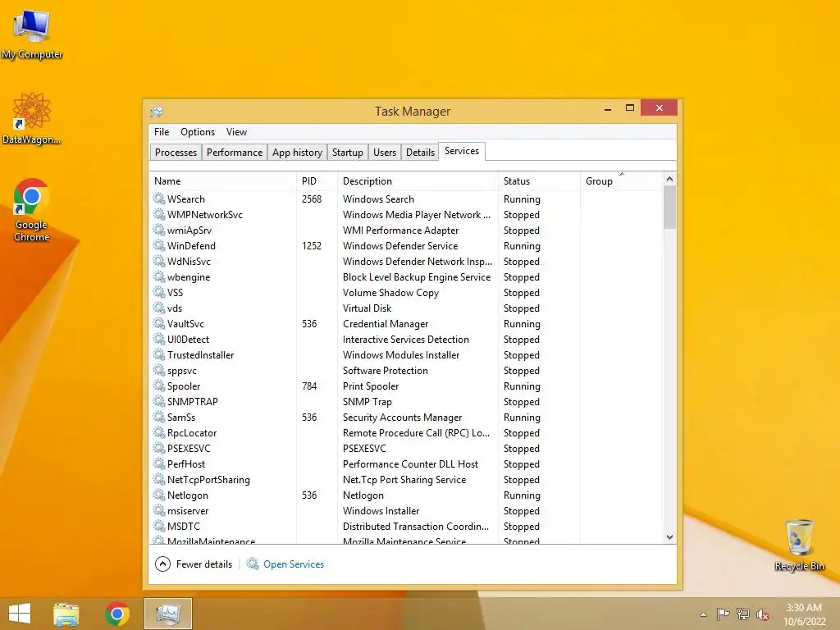Open the Windows Start button

[x=20, y=614]
